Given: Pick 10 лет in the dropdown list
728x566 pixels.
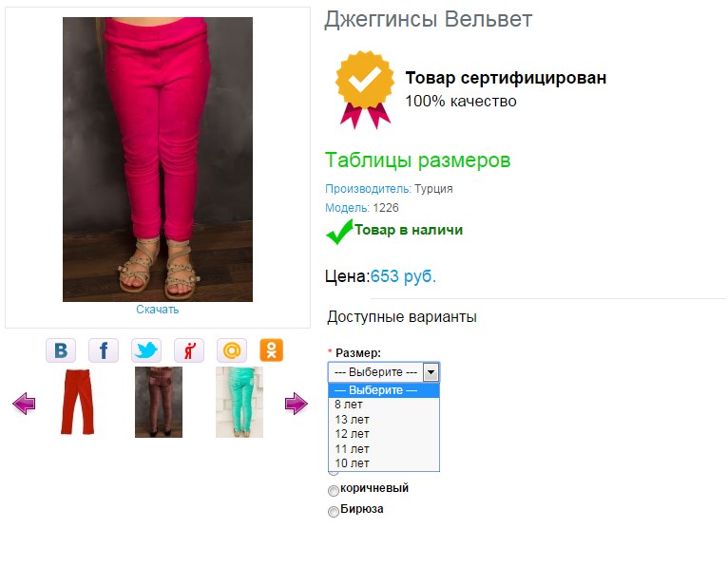Looking at the screenshot, I should (x=384, y=463).
